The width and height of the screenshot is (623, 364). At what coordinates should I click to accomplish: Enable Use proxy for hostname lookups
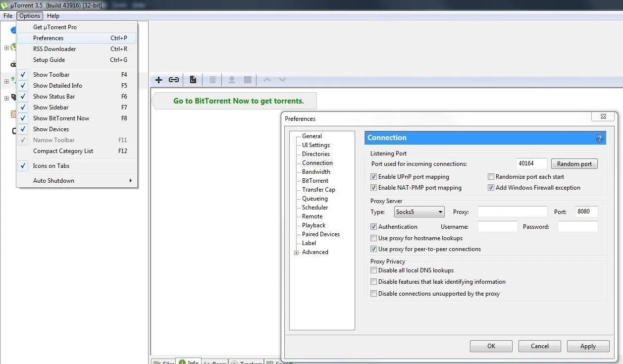(374, 238)
